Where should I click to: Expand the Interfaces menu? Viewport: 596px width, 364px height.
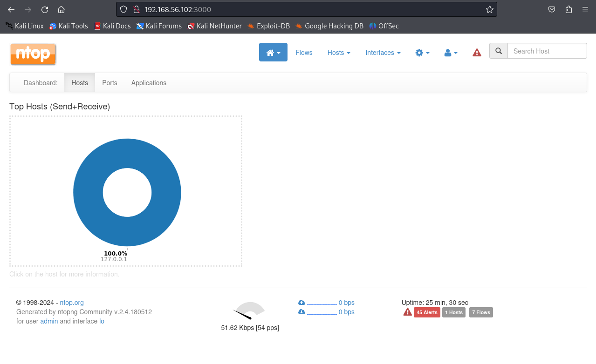tap(383, 53)
